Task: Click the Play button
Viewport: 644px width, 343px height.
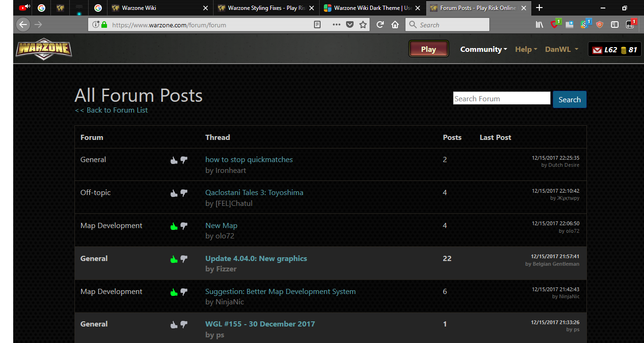Action: (428, 49)
